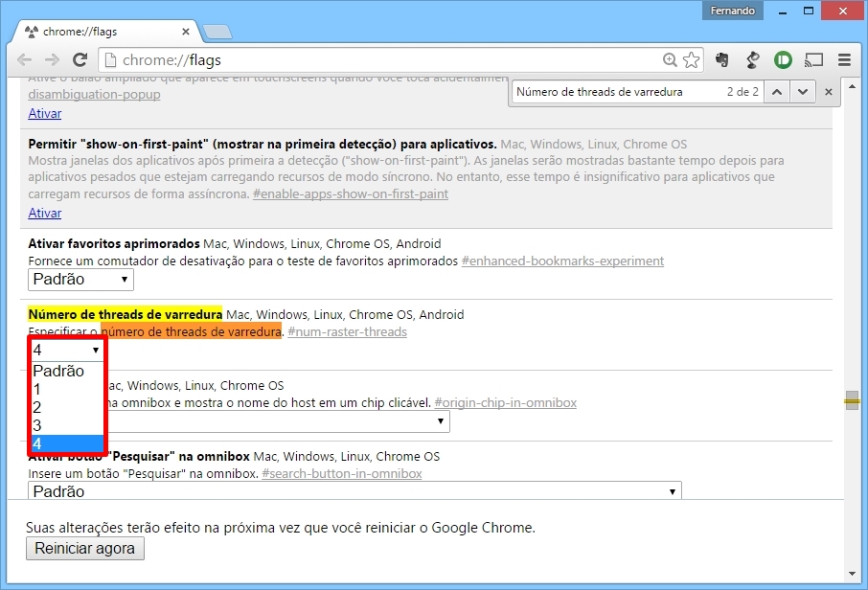Image resolution: width=868 pixels, height=590 pixels.
Task: Open #enhanced-bookmarks-experiment link
Action: point(562,261)
